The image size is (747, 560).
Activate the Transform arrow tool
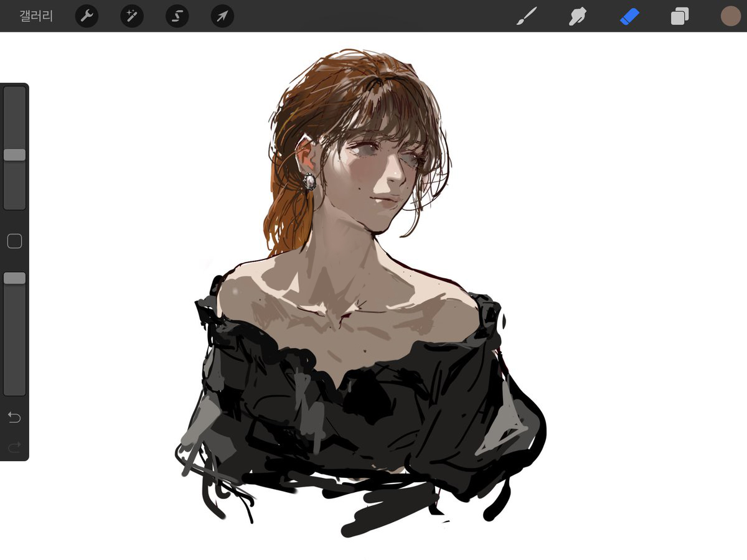tap(222, 16)
